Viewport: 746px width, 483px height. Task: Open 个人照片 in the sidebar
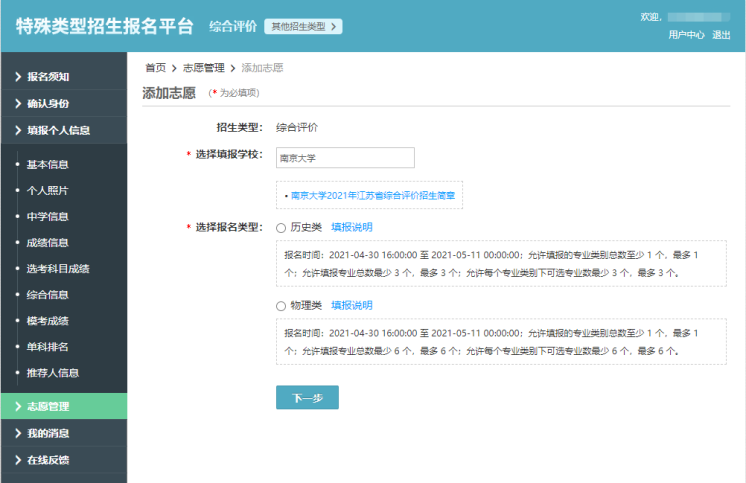pyautogui.click(x=47, y=190)
